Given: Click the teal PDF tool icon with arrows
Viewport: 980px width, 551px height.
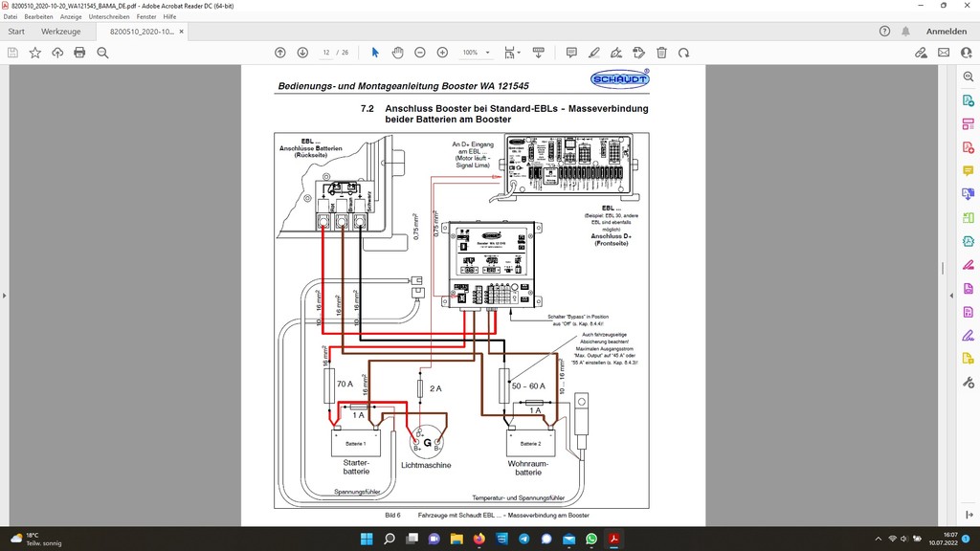Looking at the screenshot, I should coord(969,241).
